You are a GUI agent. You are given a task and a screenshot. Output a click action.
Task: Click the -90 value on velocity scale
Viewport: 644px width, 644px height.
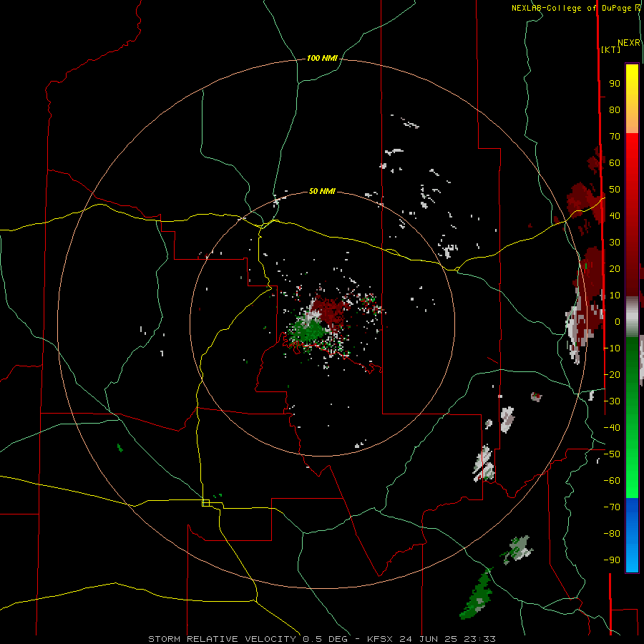point(612,560)
